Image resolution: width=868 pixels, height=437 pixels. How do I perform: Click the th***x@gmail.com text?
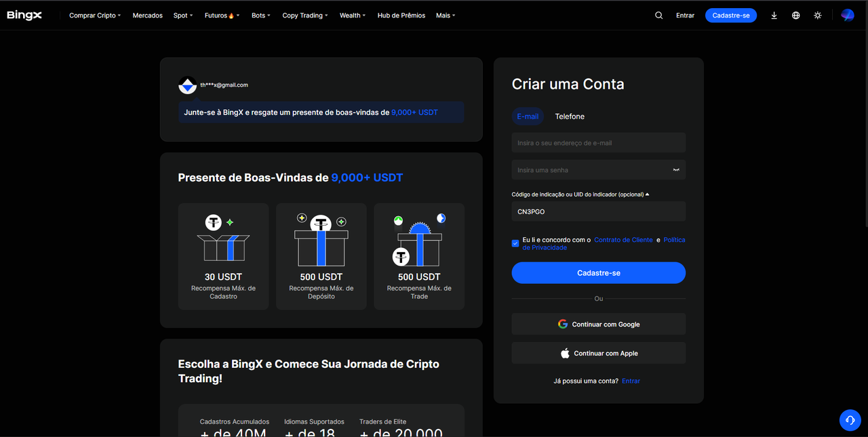(x=224, y=85)
